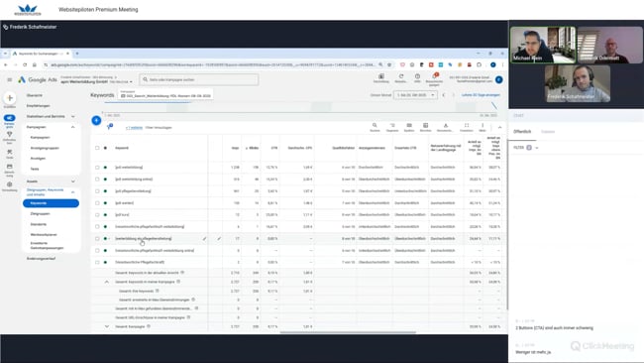This screenshot has height=363, width=644.
Task: Click the round Create plus button in sidebar
Action: [x=10, y=98]
